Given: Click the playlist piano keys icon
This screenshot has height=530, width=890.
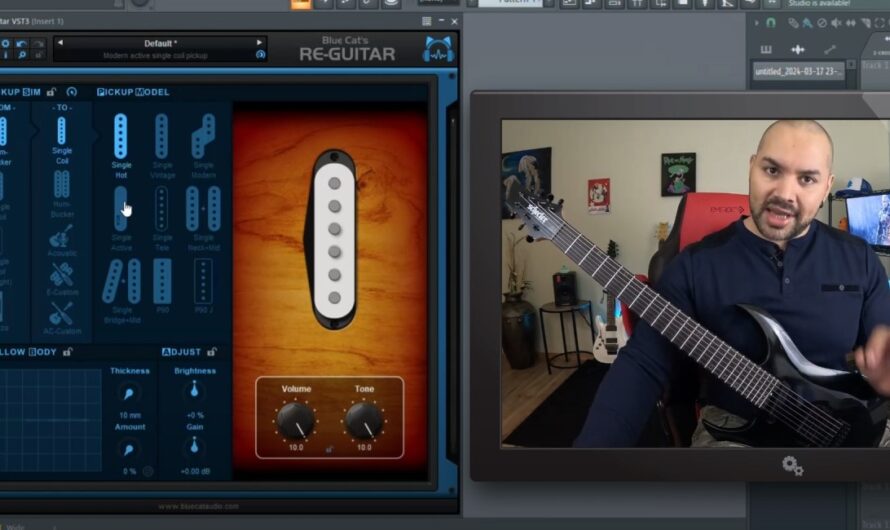Looking at the screenshot, I should [766, 49].
